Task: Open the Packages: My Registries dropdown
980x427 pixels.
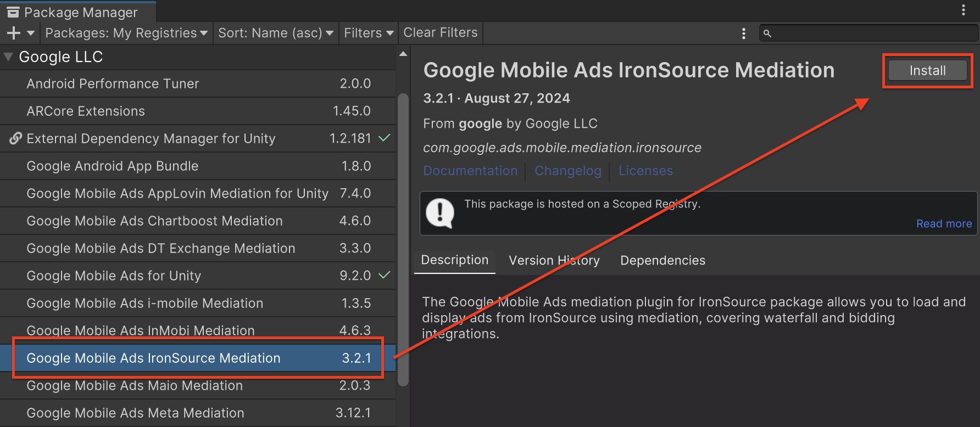Action: click(x=126, y=33)
